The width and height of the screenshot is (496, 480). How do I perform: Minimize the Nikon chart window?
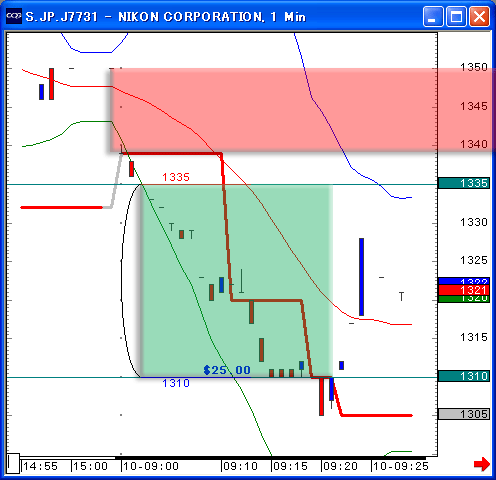[x=433, y=16]
